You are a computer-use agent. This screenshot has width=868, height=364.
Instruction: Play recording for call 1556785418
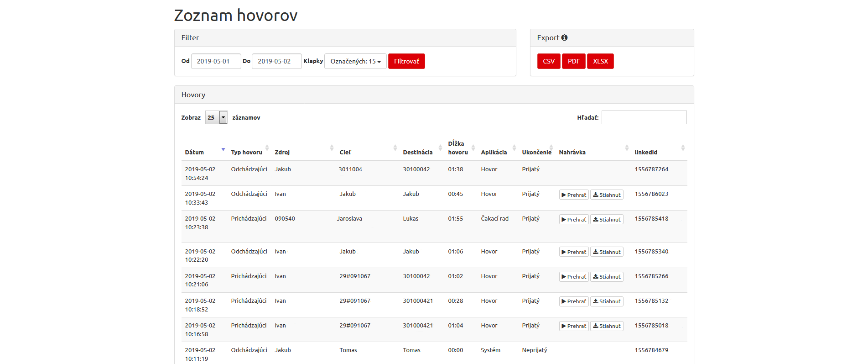click(x=574, y=220)
